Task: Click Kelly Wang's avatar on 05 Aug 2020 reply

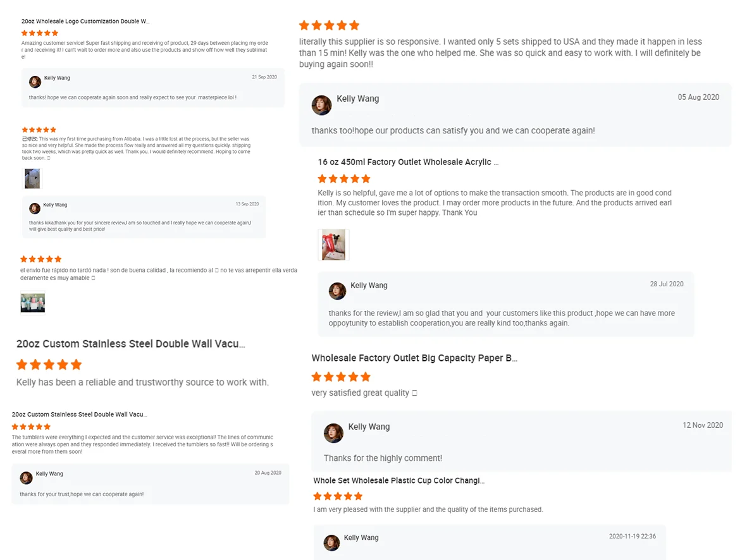Action: [x=322, y=105]
